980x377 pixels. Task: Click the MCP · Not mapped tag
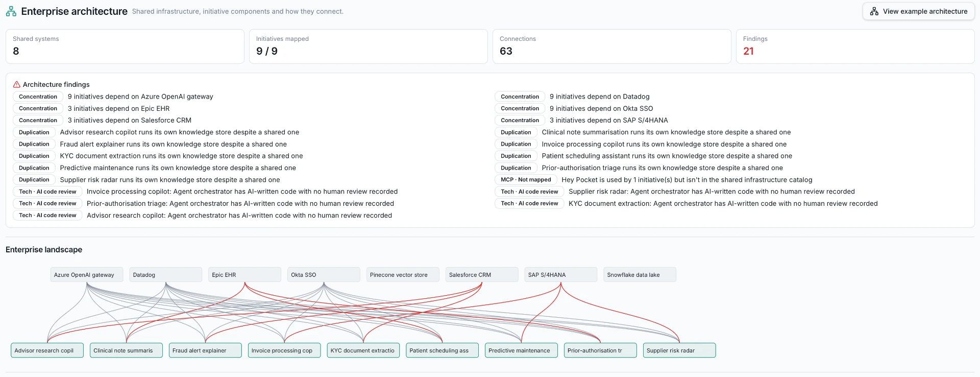(x=526, y=180)
